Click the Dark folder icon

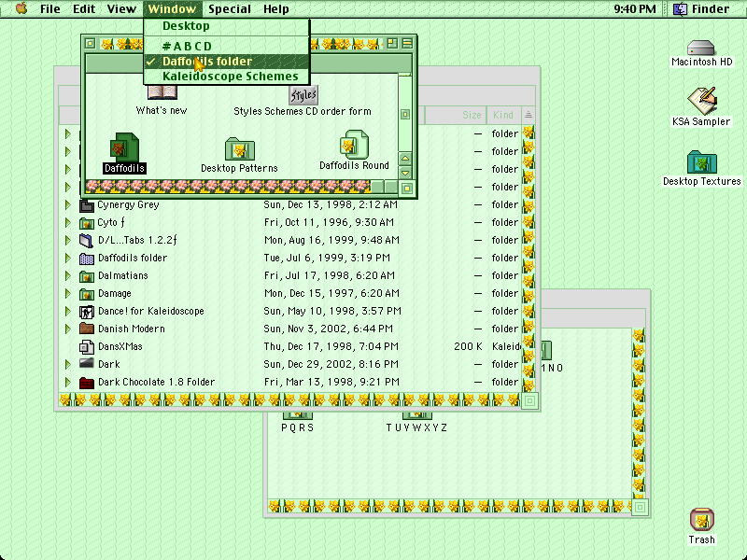tap(86, 364)
